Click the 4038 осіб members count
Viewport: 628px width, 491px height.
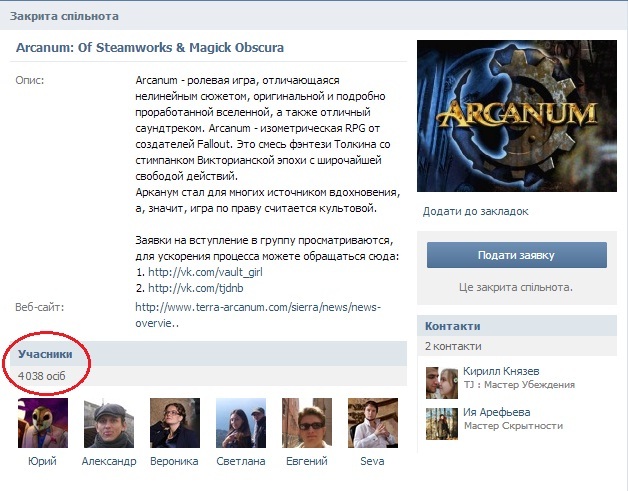[x=42, y=376]
